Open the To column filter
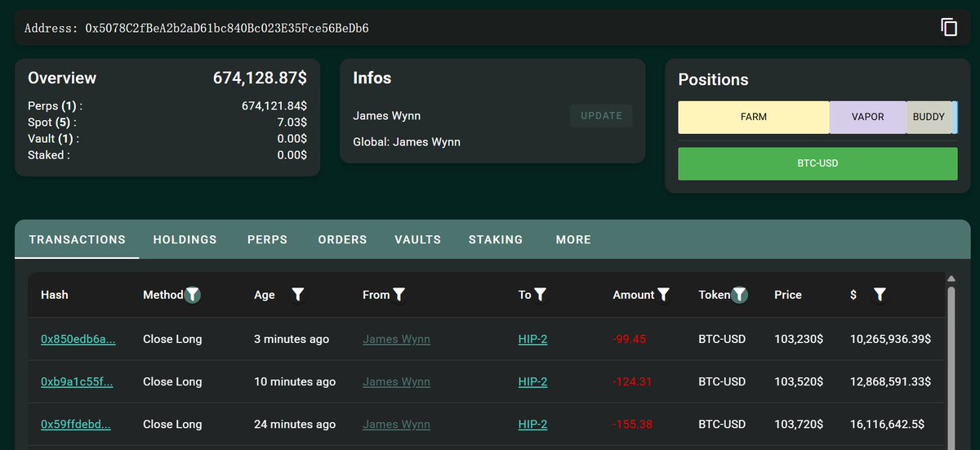Image resolution: width=980 pixels, height=450 pixels. coord(540,295)
